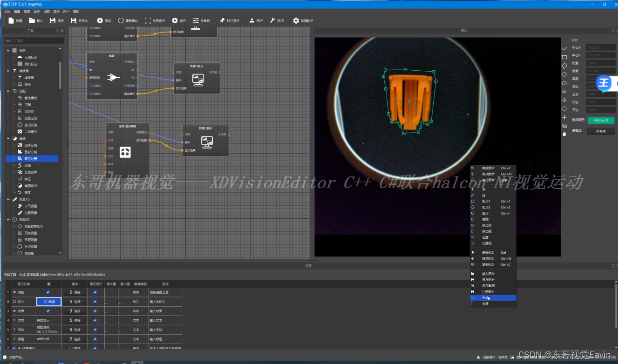Click the reset-image rotate tool in sidebar
This screenshot has width=618, height=364.
tap(564, 108)
